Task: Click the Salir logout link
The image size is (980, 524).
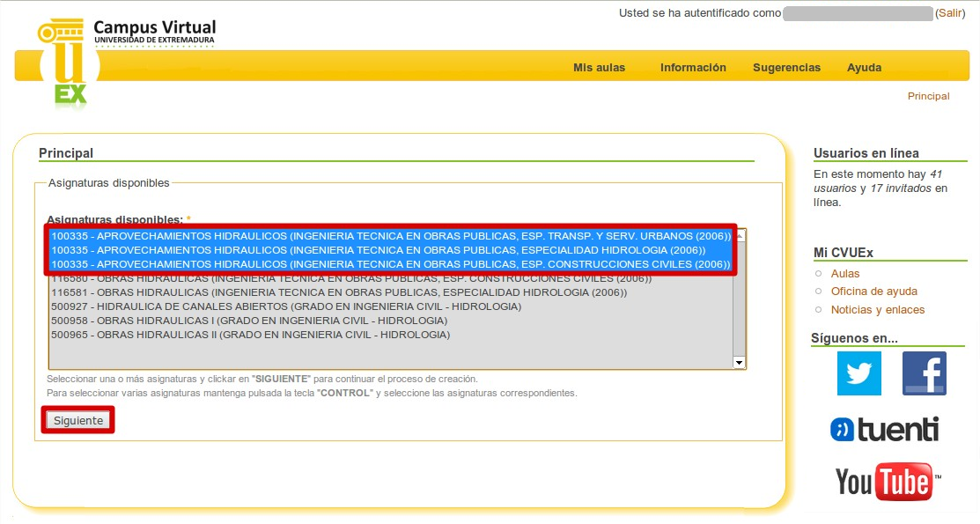Action: pyautogui.click(x=950, y=13)
